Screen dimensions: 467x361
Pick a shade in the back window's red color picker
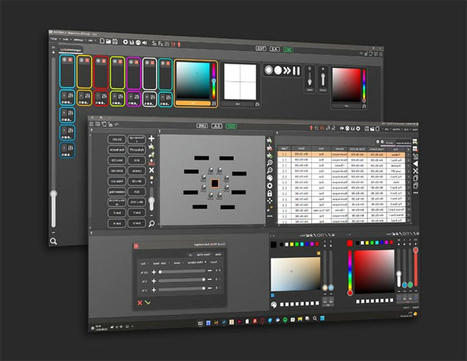tap(347, 85)
